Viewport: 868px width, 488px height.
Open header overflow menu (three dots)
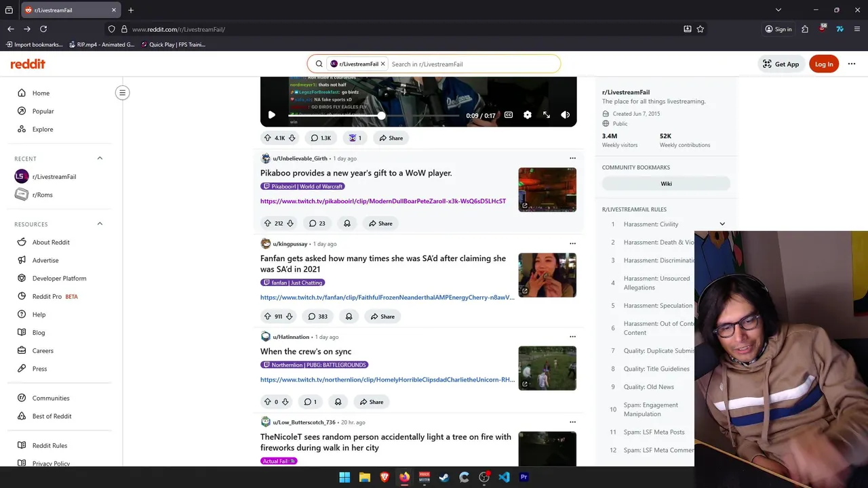[852, 64]
